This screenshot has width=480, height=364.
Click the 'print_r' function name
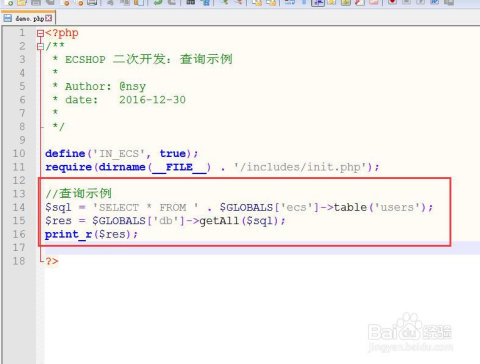tap(69, 234)
